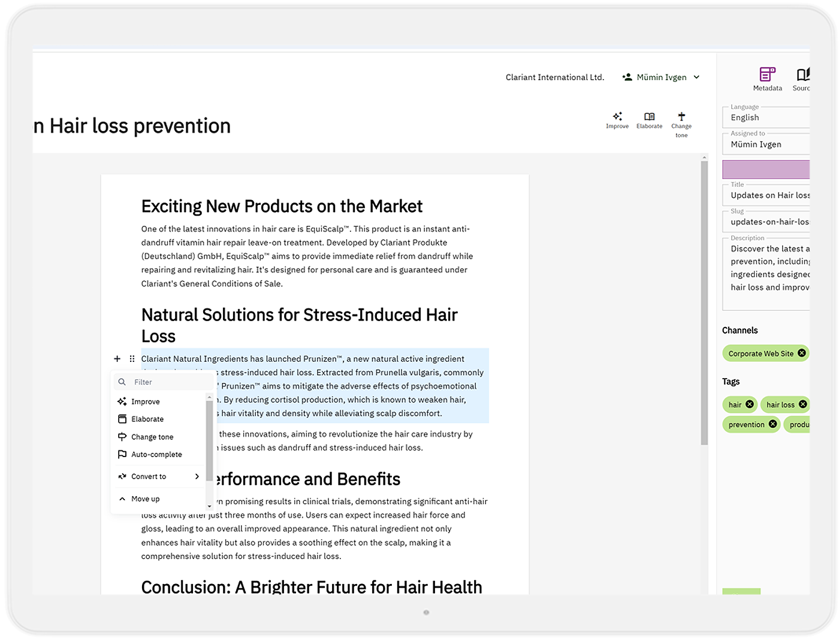
Task: Remove the Corporate Web Site channel
Action: pos(801,353)
